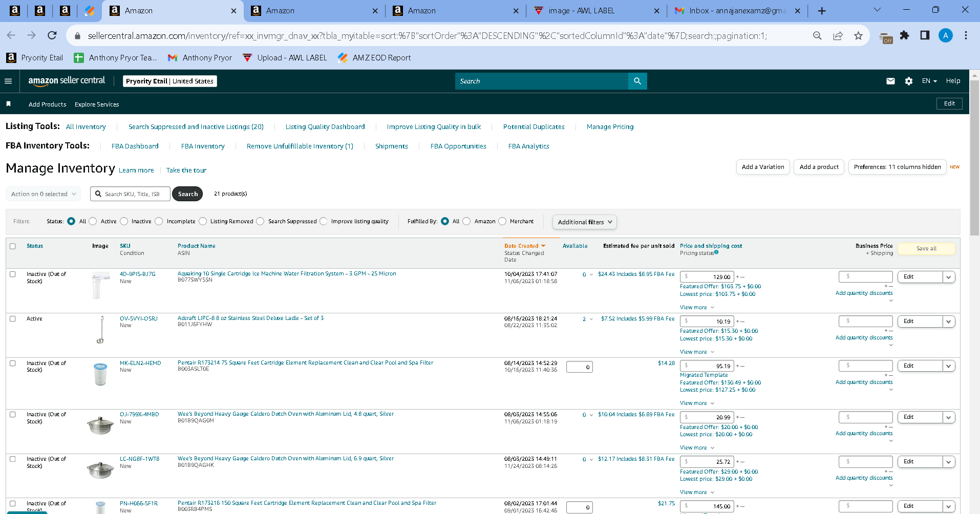Click the Aquaking water filtration product thumbnail

(100, 285)
